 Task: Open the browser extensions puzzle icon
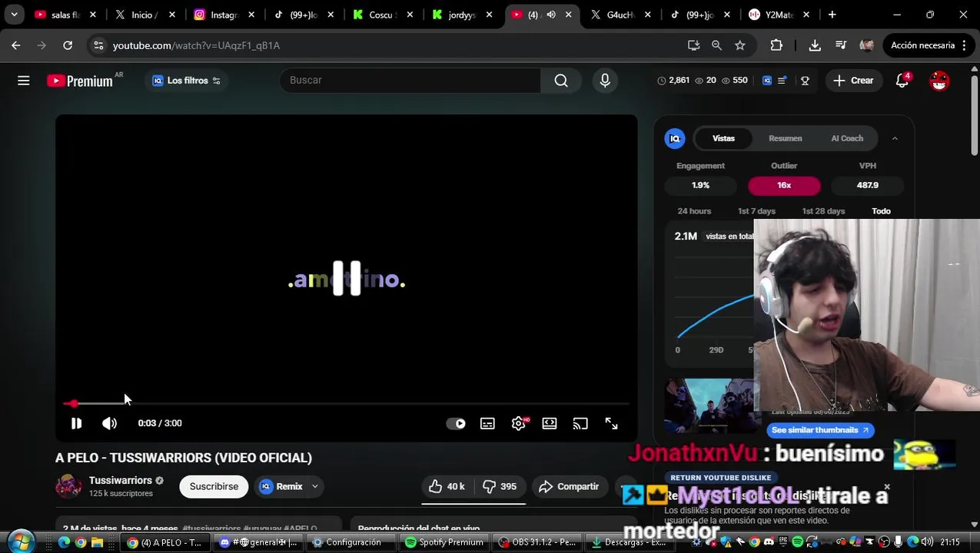776,45
